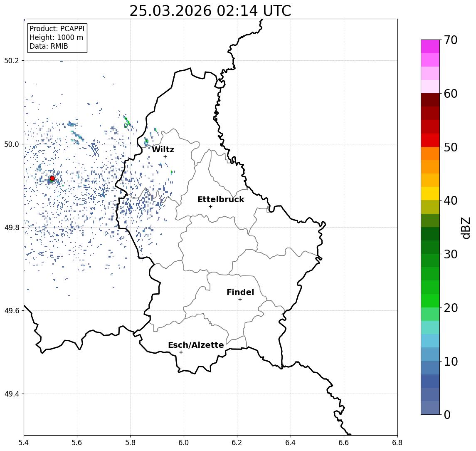Click the colorbar tick label 20
Image resolution: width=476 pixels, height=451 pixels.
[x=451, y=308]
